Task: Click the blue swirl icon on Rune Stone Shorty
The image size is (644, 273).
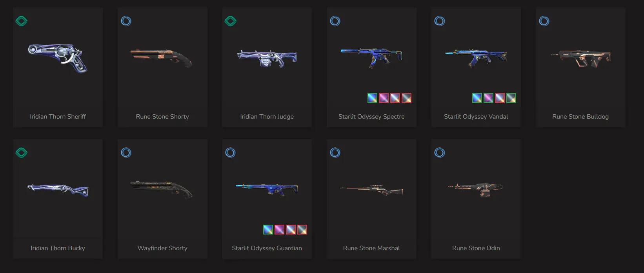Action: point(126,21)
